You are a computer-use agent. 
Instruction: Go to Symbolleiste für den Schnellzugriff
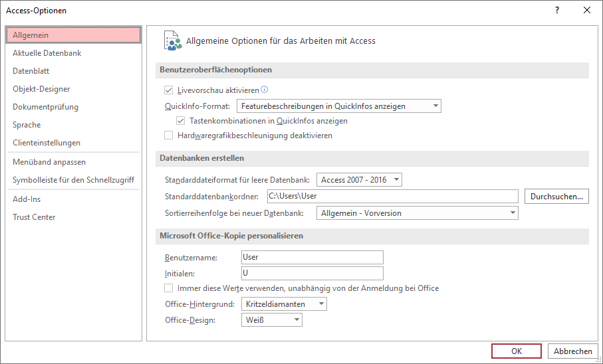(x=73, y=180)
